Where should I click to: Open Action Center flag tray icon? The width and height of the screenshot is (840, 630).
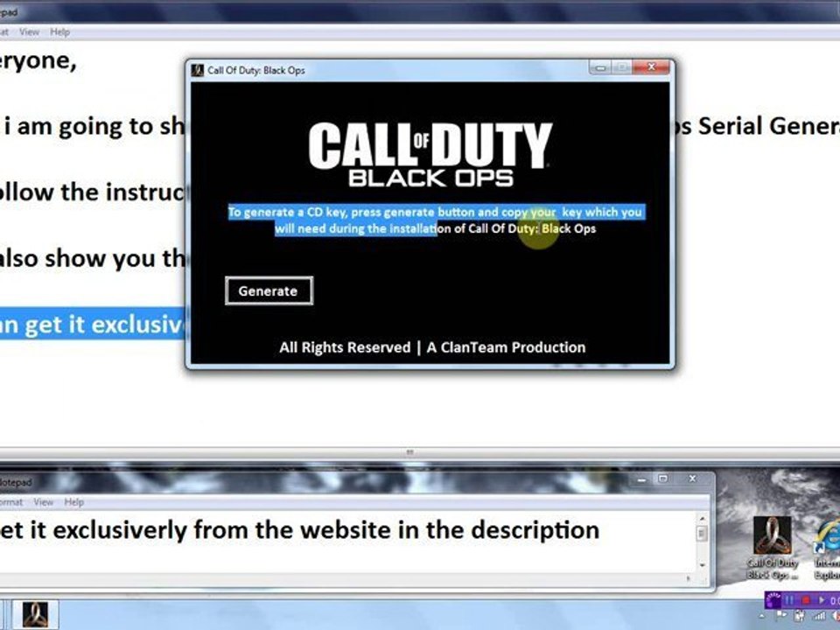tap(781, 616)
